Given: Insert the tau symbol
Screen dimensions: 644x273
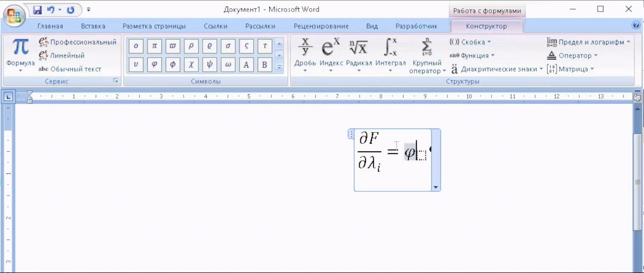Looking at the screenshot, I should point(265,46).
